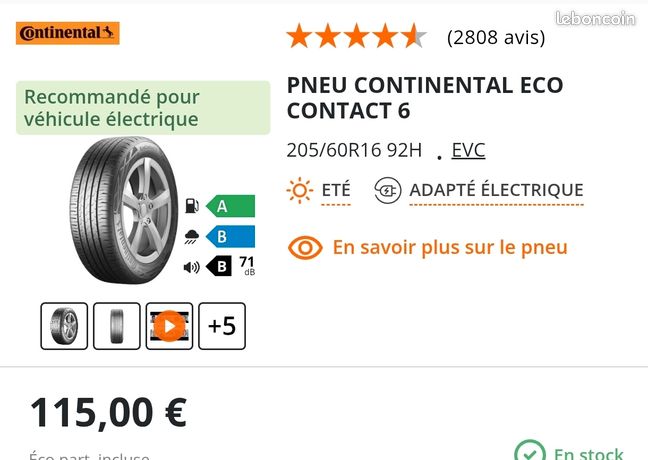Click the ETÉ season label
The width and height of the screenshot is (648, 460).
click(336, 190)
